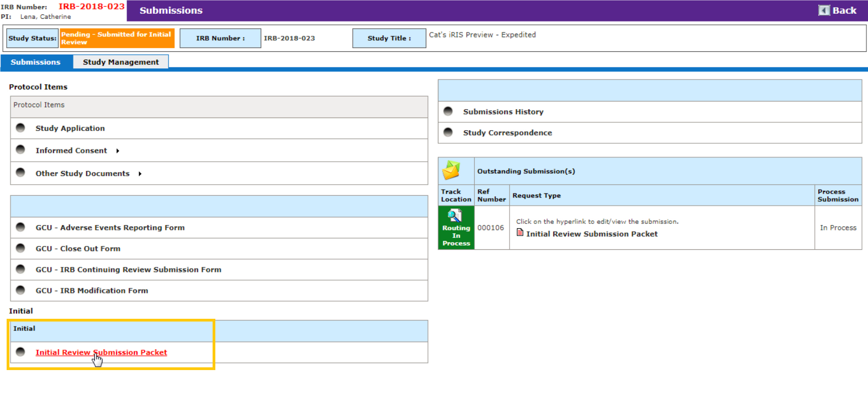The image size is (868, 396).
Task: Click the bullet beside GCU - IRB Continuing Review Submission Form
Action: pyautogui.click(x=20, y=269)
